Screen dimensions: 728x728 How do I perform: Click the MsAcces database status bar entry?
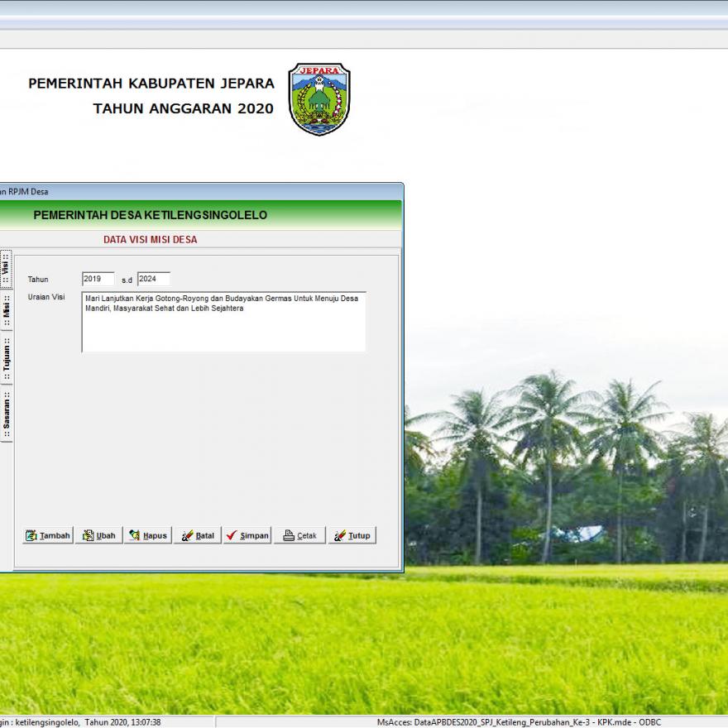(x=519, y=722)
